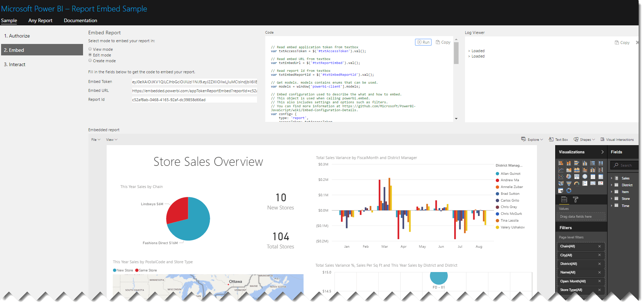
Task: Select the KPI visualization
Action: (601, 183)
